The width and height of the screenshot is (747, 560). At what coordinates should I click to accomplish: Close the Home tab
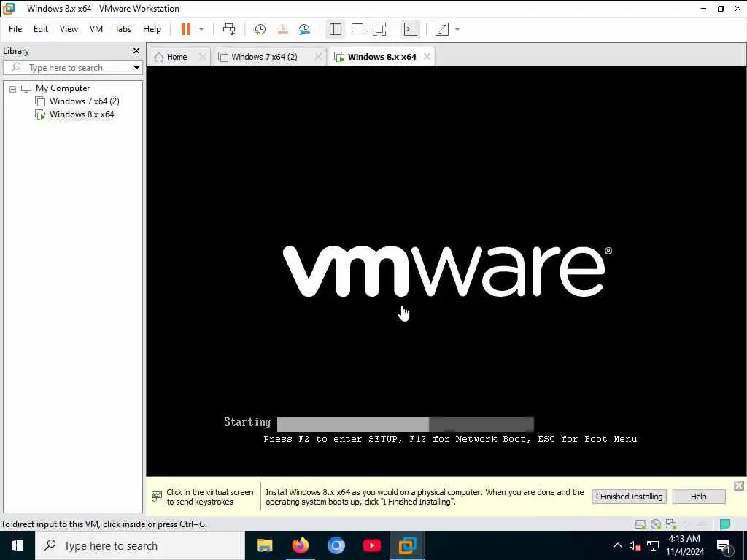tap(202, 57)
